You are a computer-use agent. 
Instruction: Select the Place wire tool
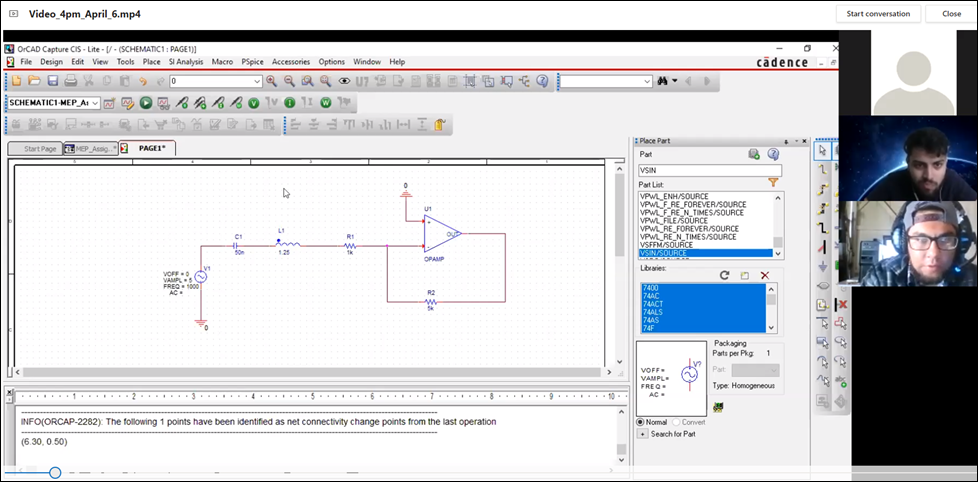click(823, 170)
